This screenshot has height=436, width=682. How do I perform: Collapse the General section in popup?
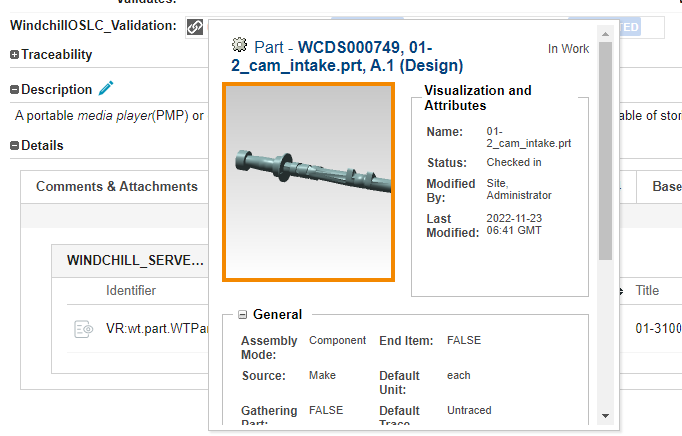point(243,315)
